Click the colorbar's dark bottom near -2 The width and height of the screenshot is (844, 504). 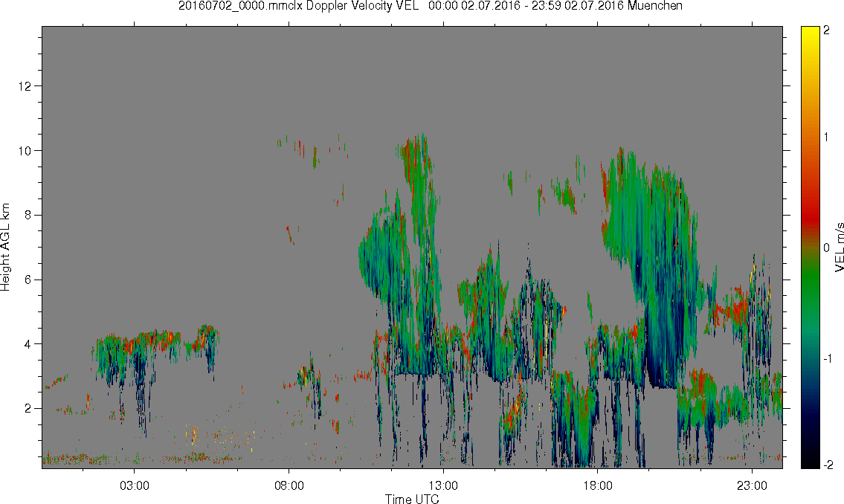pyautogui.click(x=810, y=464)
